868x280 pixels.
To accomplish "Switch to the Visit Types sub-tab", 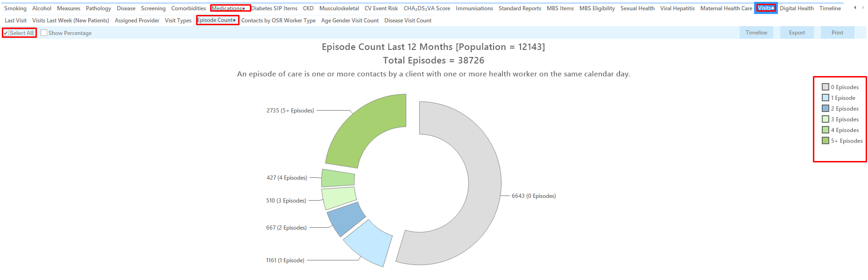I will coord(178,21).
